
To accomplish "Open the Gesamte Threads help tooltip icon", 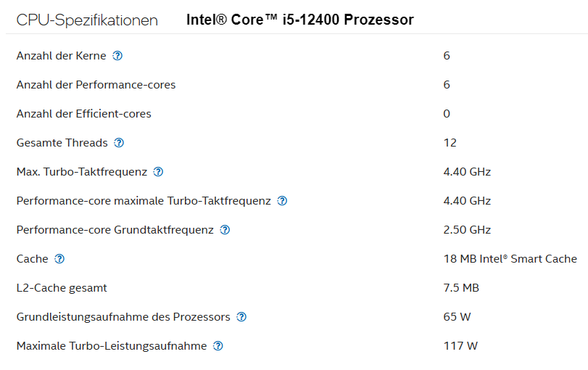I will (x=119, y=143).
